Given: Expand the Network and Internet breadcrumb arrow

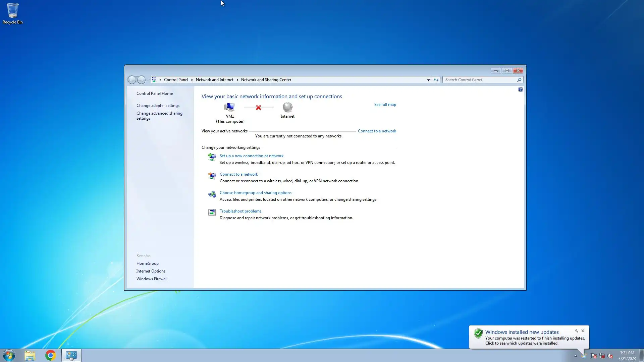Looking at the screenshot, I should click(x=237, y=80).
